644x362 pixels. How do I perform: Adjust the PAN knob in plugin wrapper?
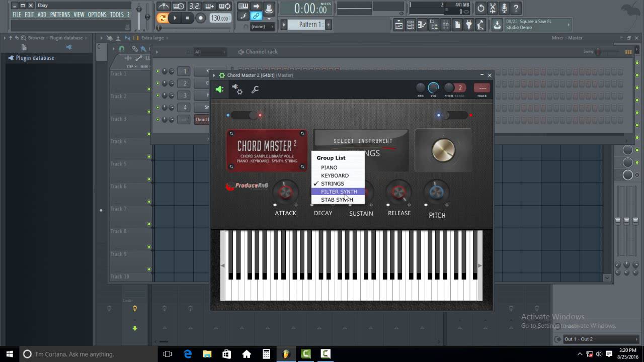pyautogui.click(x=421, y=88)
